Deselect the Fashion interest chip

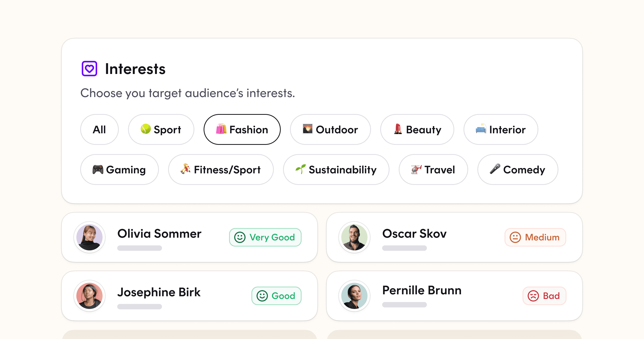242,129
